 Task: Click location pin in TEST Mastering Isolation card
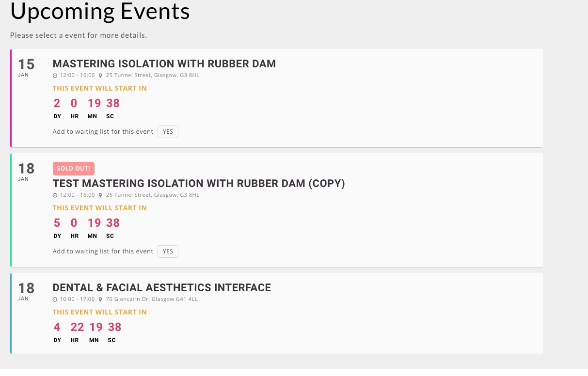point(100,195)
